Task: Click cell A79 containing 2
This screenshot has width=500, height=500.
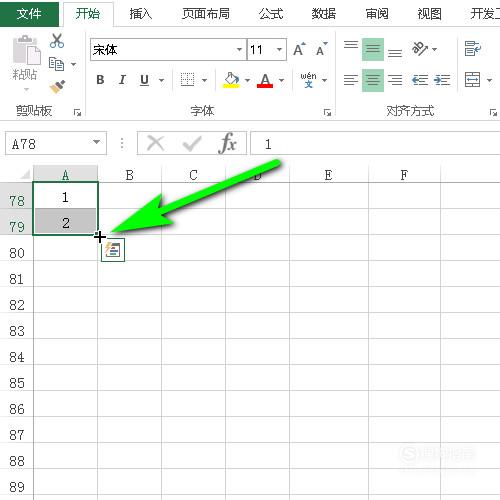Action: click(66, 222)
